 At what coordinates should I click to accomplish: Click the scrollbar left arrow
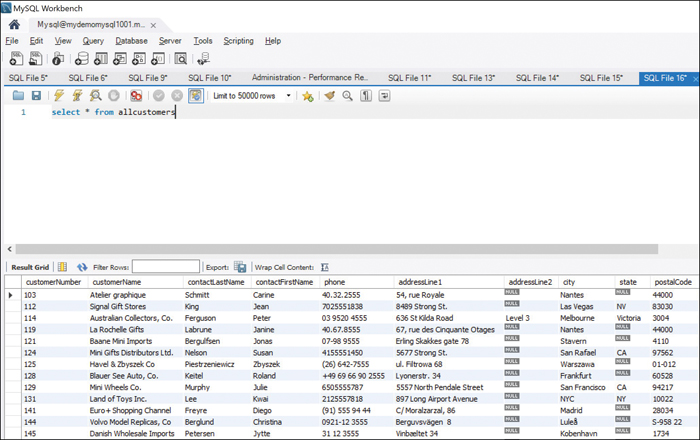pyautogui.click(x=9, y=249)
